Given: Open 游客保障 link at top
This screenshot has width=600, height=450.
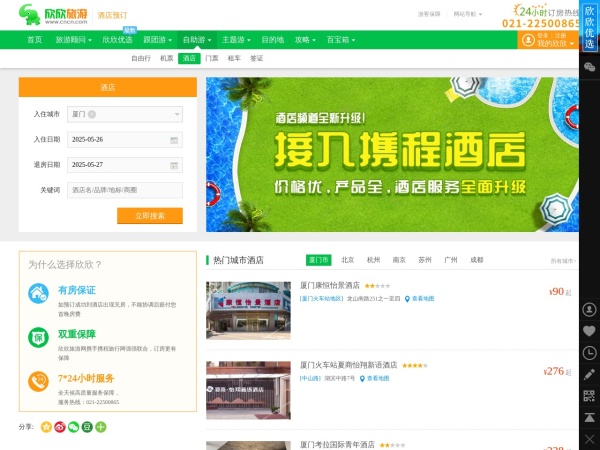Looking at the screenshot, I should (x=429, y=14).
